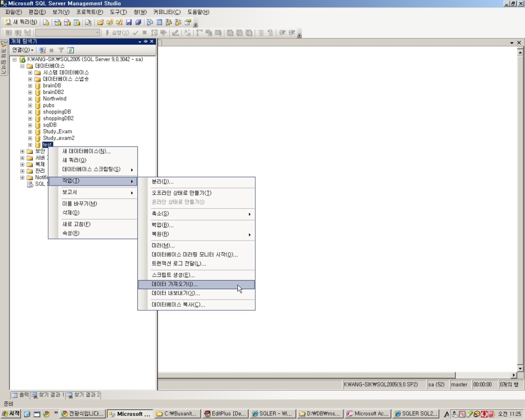The height and width of the screenshot is (420, 525).
Task: Click the vertical scrollbar down arrow
Action: pyautogui.click(x=520, y=368)
